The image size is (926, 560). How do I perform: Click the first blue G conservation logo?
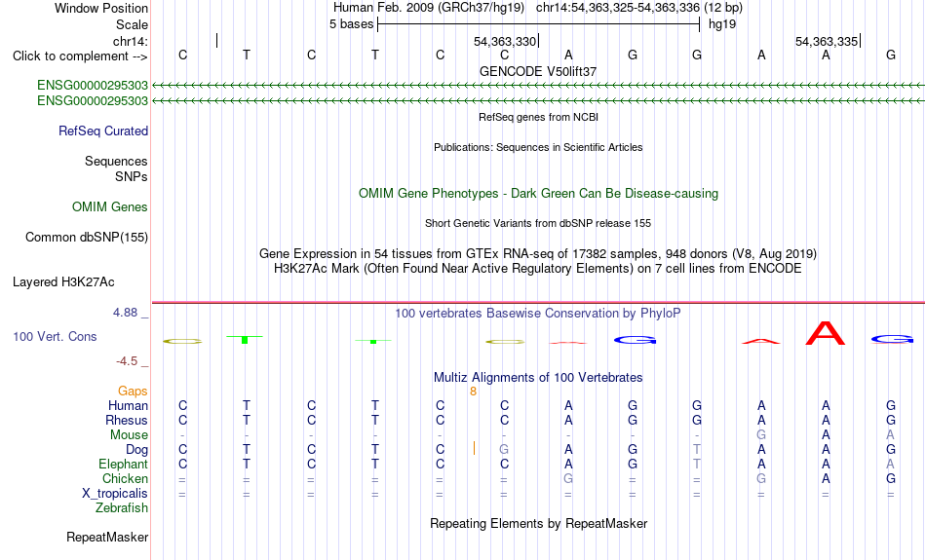pos(636,340)
